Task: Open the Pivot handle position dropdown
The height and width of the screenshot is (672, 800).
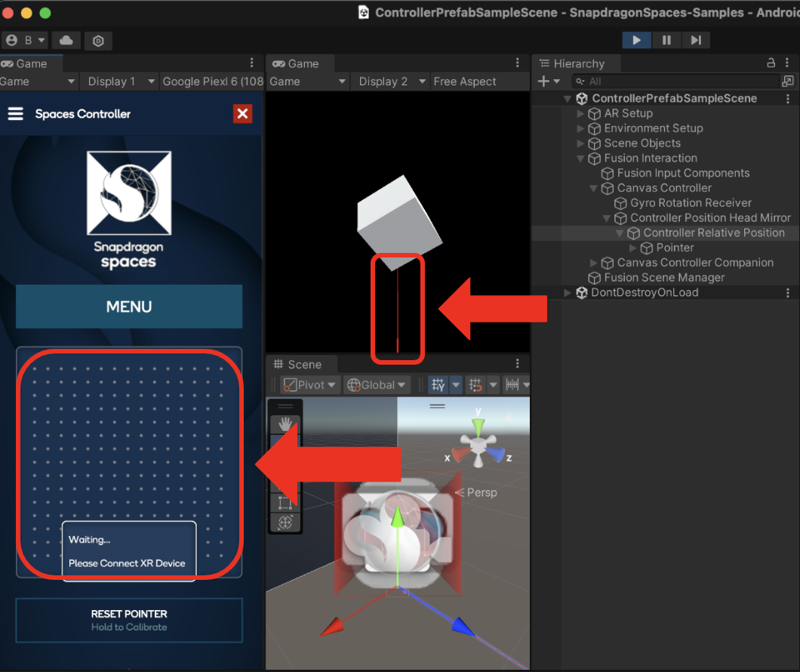Action: (x=309, y=385)
